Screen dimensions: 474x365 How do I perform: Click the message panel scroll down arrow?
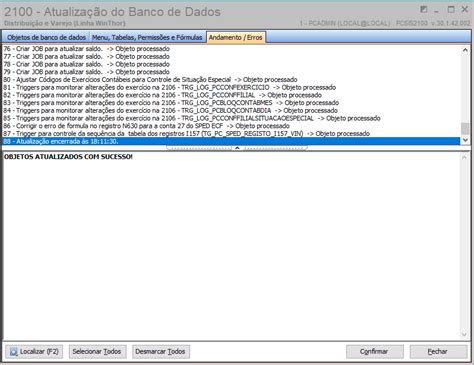tap(465, 334)
